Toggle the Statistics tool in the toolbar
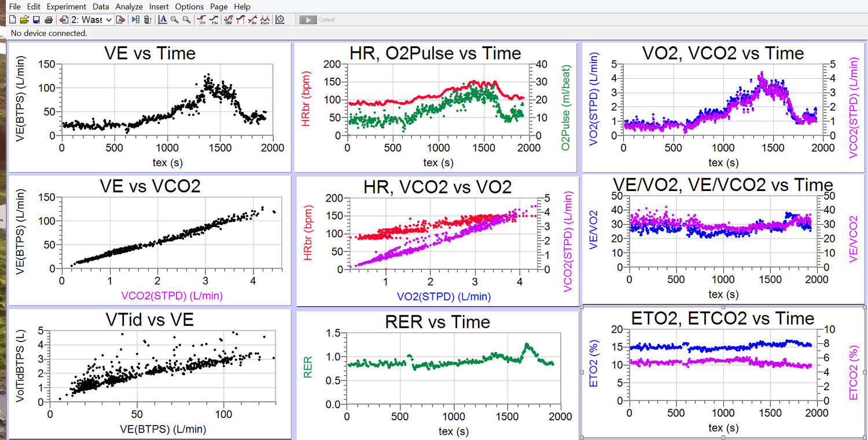This screenshot has height=440, width=868. [x=229, y=20]
